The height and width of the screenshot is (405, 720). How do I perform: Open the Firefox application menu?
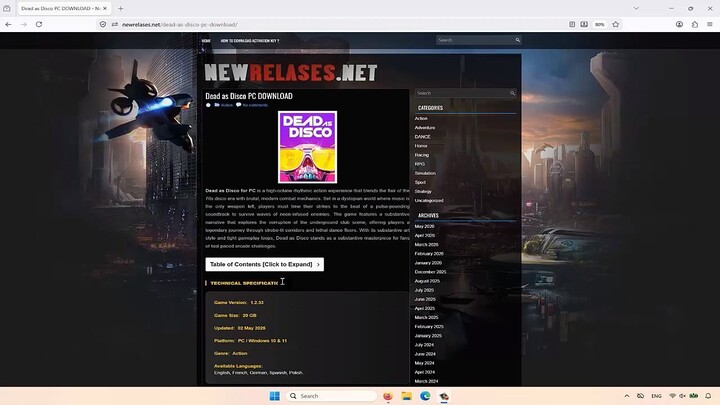click(x=710, y=24)
